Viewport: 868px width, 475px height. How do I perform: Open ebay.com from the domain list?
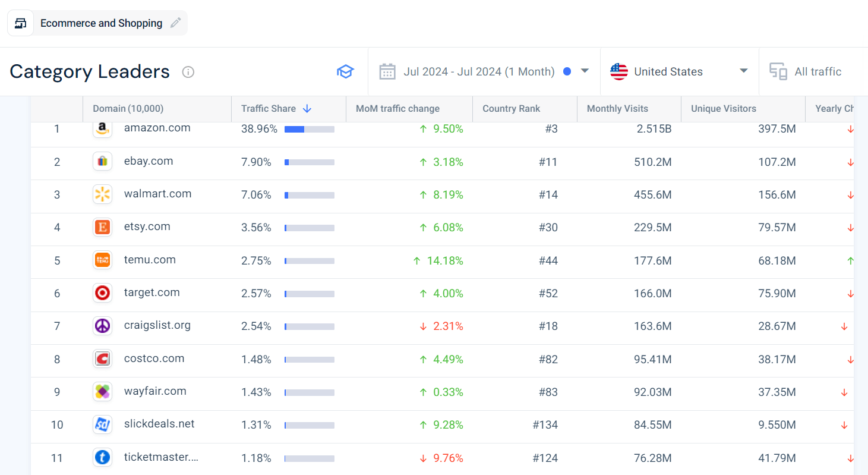pyautogui.click(x=149, y=161)
